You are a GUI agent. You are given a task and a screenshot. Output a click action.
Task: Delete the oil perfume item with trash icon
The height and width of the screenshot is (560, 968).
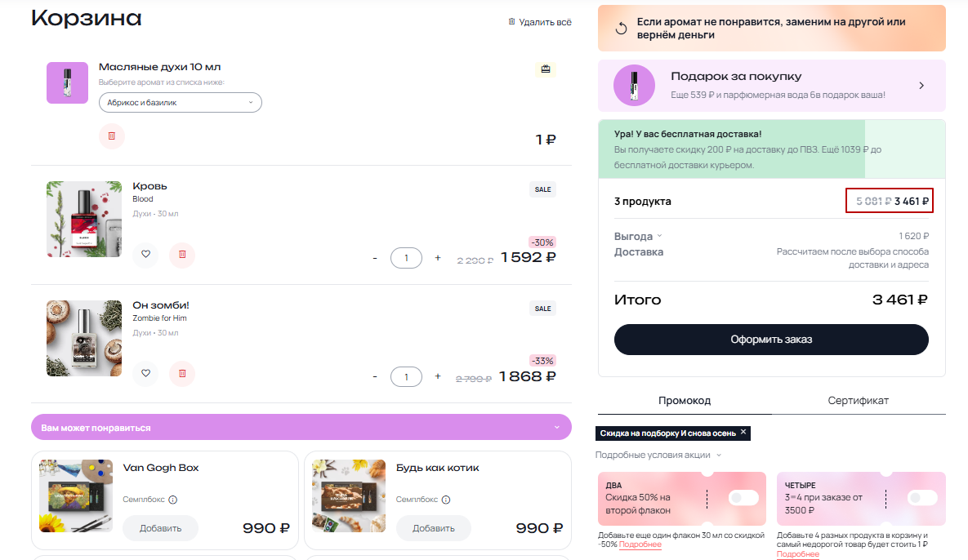[x=112, y=136]
